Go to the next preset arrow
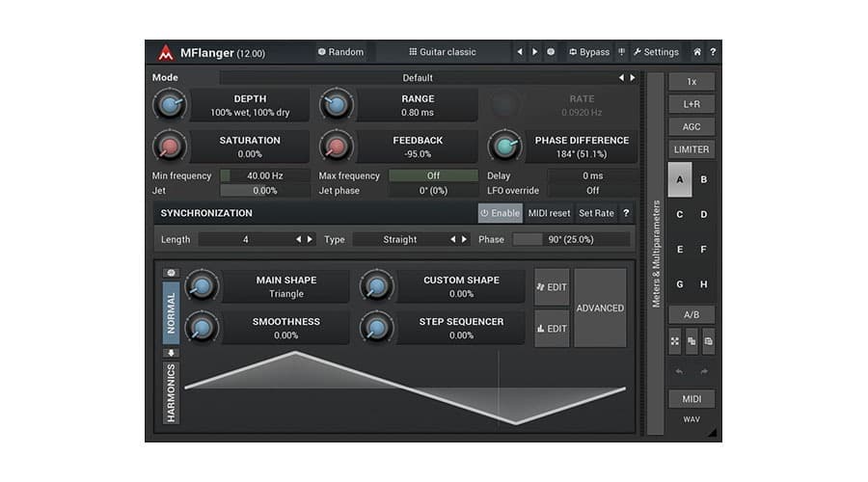 click(x=534, y=52)
